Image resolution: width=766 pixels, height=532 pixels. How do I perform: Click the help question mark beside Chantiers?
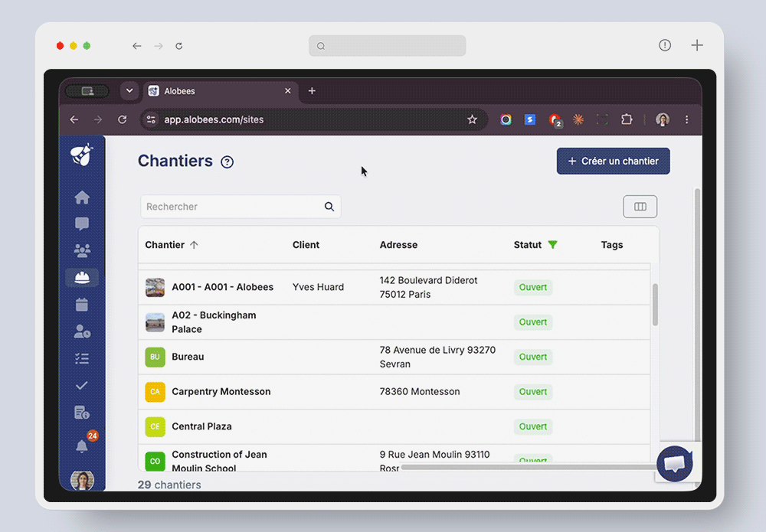(x=228, y=162)
